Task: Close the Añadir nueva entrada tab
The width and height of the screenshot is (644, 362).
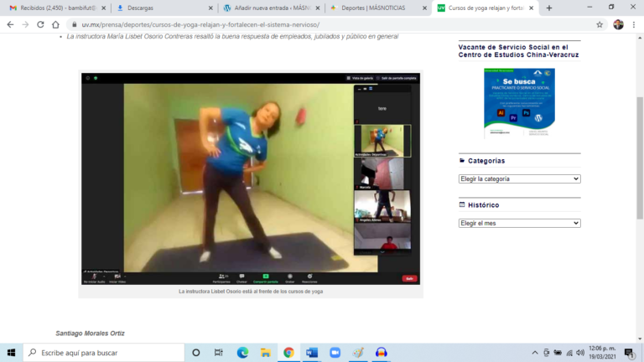Action: click(318, 8)
